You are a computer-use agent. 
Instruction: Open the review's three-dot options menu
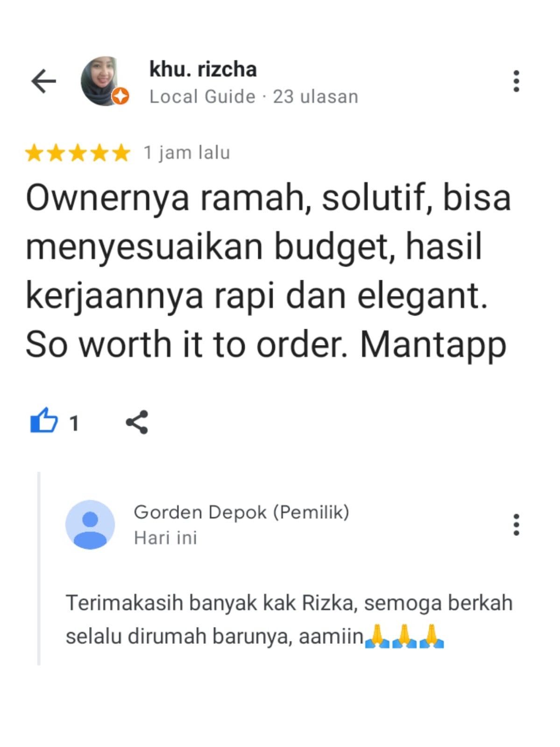[x=516, y=81]
